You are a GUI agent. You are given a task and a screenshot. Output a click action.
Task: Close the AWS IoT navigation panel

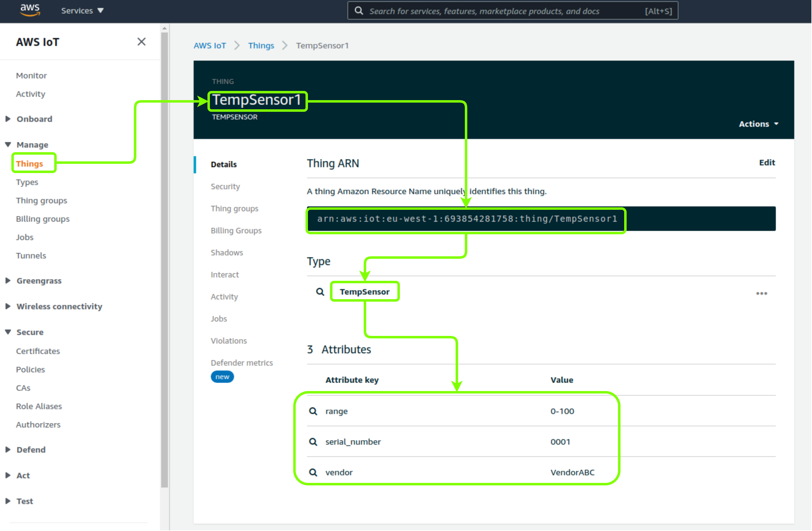point(141,42)
